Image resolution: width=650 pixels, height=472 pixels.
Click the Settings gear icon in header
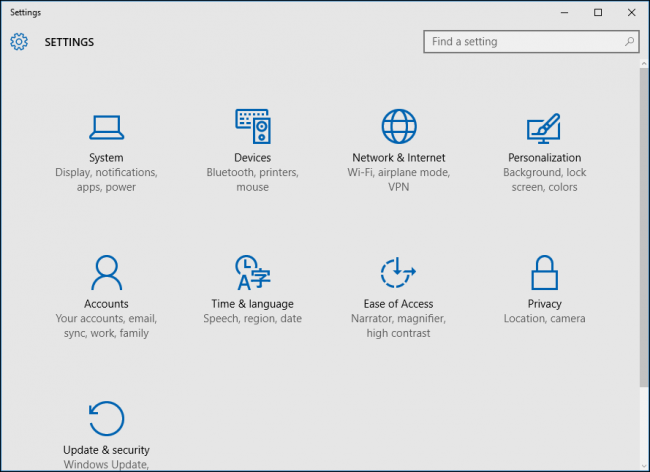[x=19, y=42]
